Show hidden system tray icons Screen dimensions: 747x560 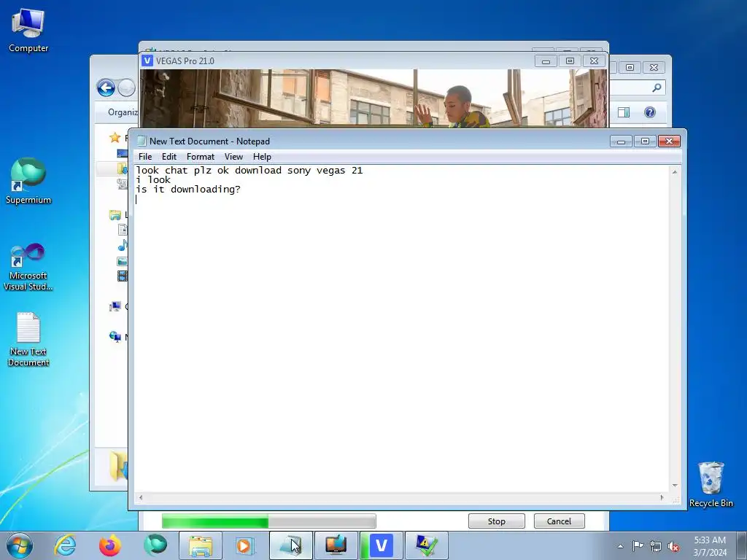point(620,546)
